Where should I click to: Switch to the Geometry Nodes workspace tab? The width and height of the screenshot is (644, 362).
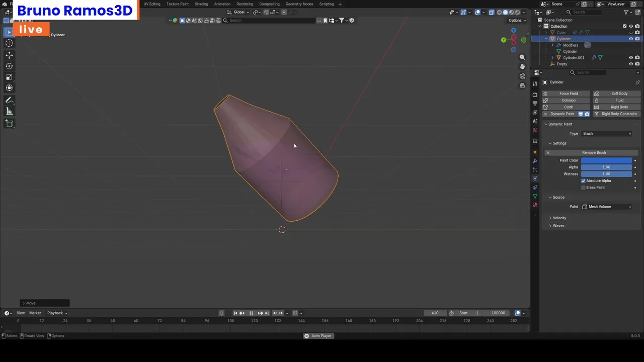299,4
